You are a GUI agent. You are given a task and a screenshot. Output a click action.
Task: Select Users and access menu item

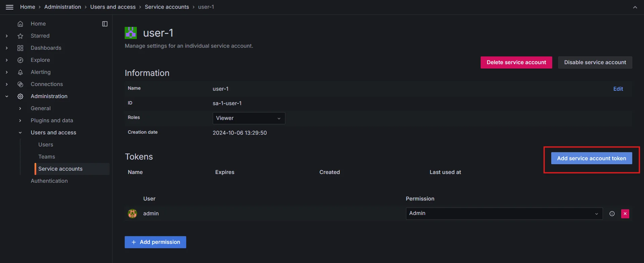(53, 133)
